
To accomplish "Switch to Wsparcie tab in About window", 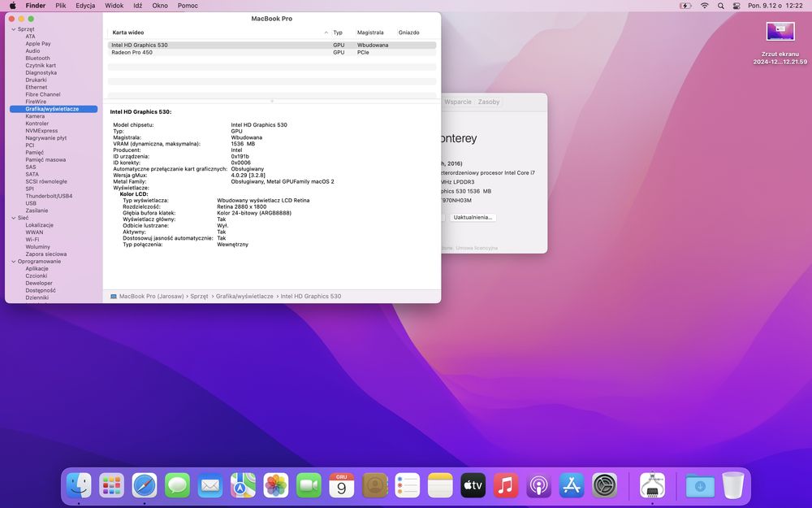I will [x=458, y=102].
